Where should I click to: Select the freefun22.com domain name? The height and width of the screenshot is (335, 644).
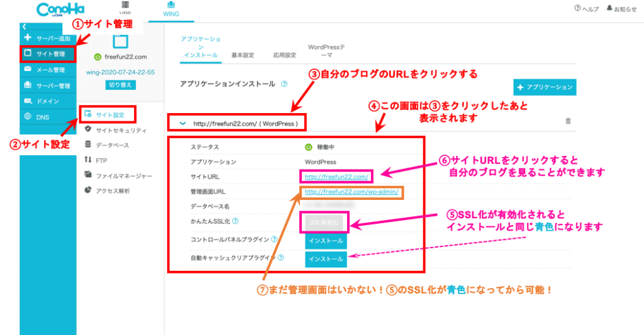tap(126, 57)
